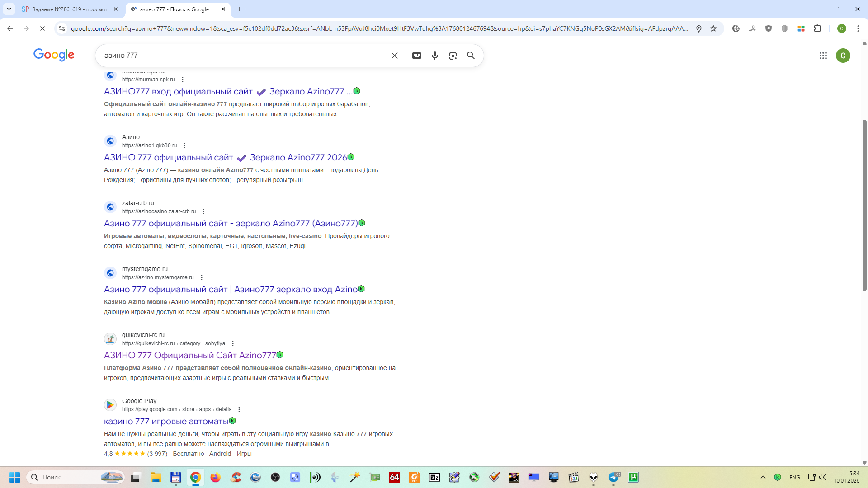
Task: Open the Google account avatar menu
Action: [843, 56]
